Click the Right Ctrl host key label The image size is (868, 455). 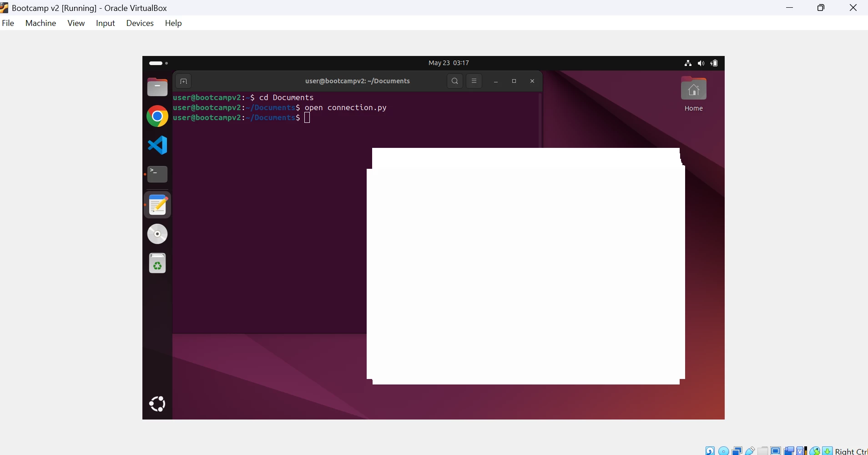851,451
